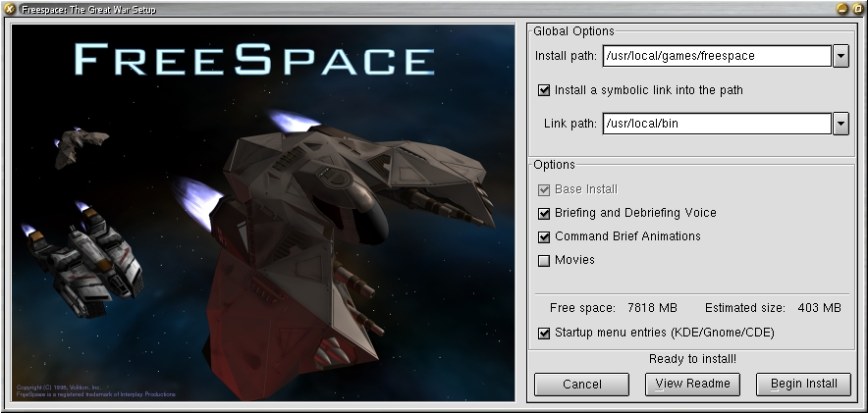Click the X window menu icon in title bar
Image resolution: width=868 pixels, height=413 pixels.
(x=10, y=9)
